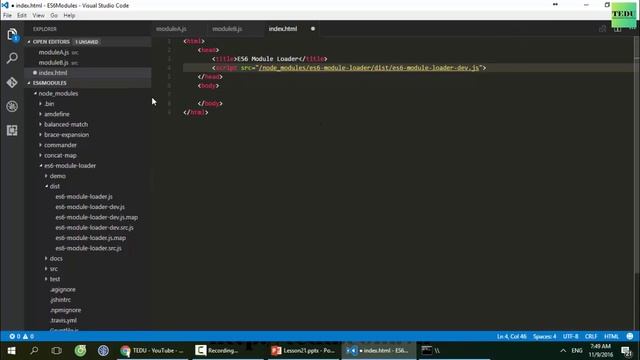640x360 pixels.
Task: Open the Debug view in activity bar
Action: click(x=12, y=106)
